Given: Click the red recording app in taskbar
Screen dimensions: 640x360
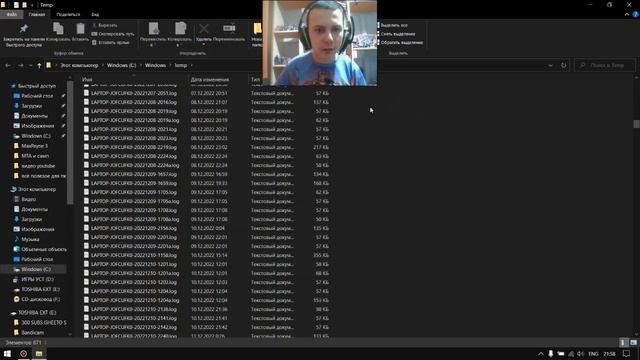Looking at the screenshot, I should pyautogui.click(x=24, y=353).
